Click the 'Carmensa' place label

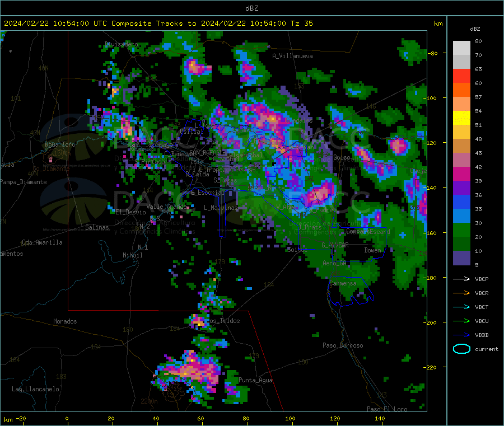(343, 283)
